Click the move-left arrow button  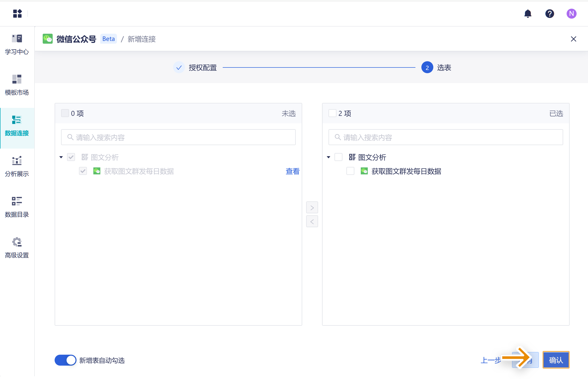click(x=312, y=221)
